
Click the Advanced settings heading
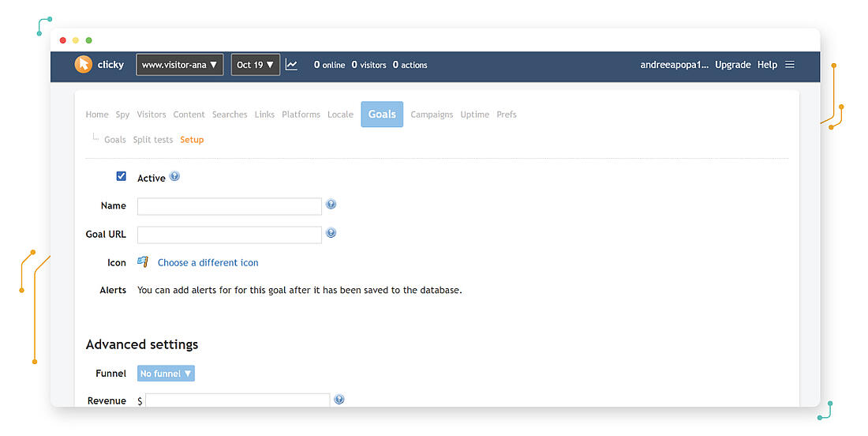[x=142, y=344]
